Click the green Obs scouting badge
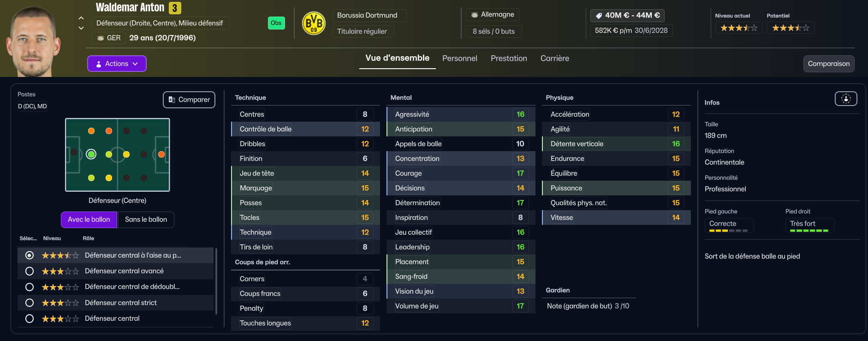The height and width of the screenshot is (341, 868). (276, 23)
